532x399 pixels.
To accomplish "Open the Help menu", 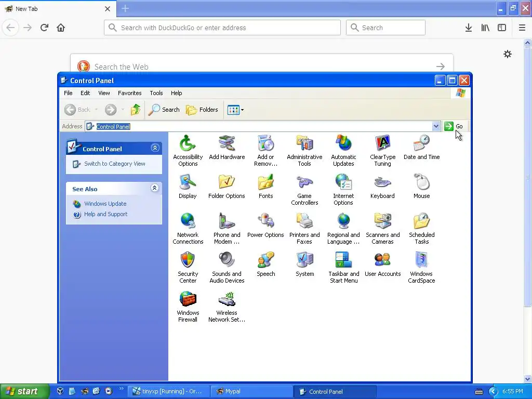I will pyautogui.click(x=176, y=93).
